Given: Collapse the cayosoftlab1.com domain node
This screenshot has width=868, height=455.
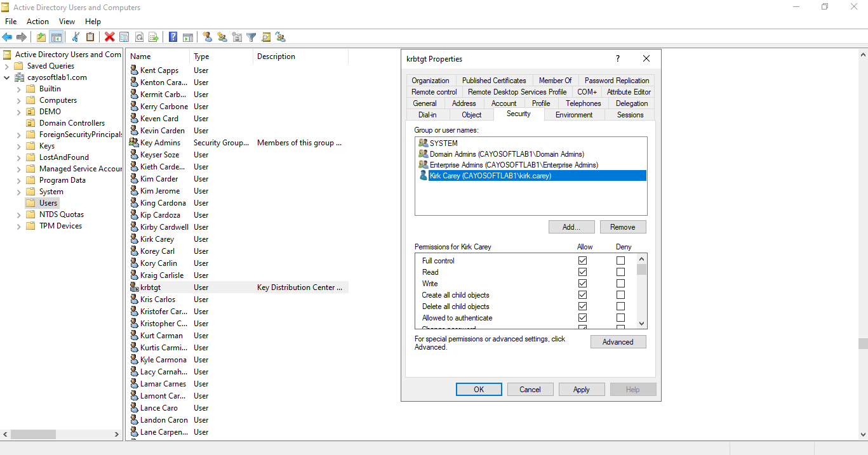Looking at the screenshot, I should 7,77.
